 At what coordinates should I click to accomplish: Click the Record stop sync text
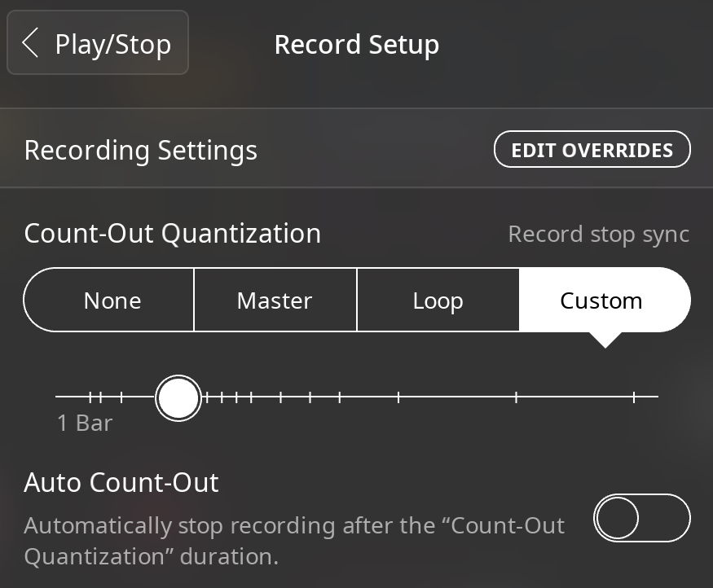tap(599, 234)
